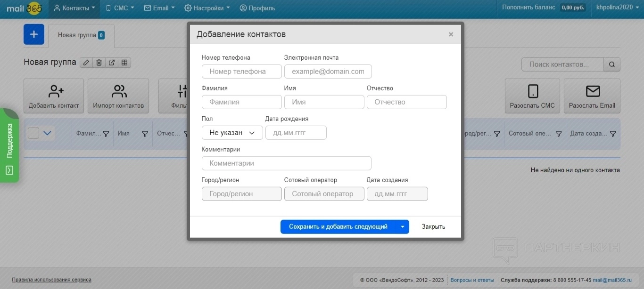
Task: Click the Имя input field
Action: tap(324, 102)
